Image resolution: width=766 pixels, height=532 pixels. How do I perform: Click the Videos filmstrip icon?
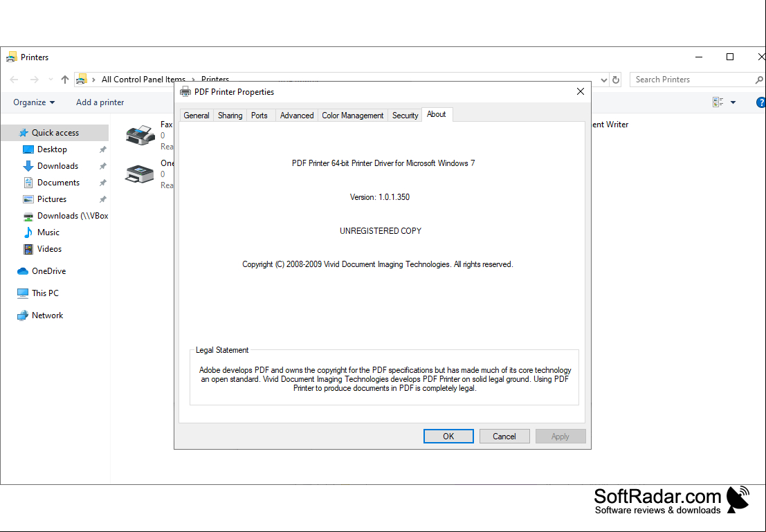tap(28, 248)
